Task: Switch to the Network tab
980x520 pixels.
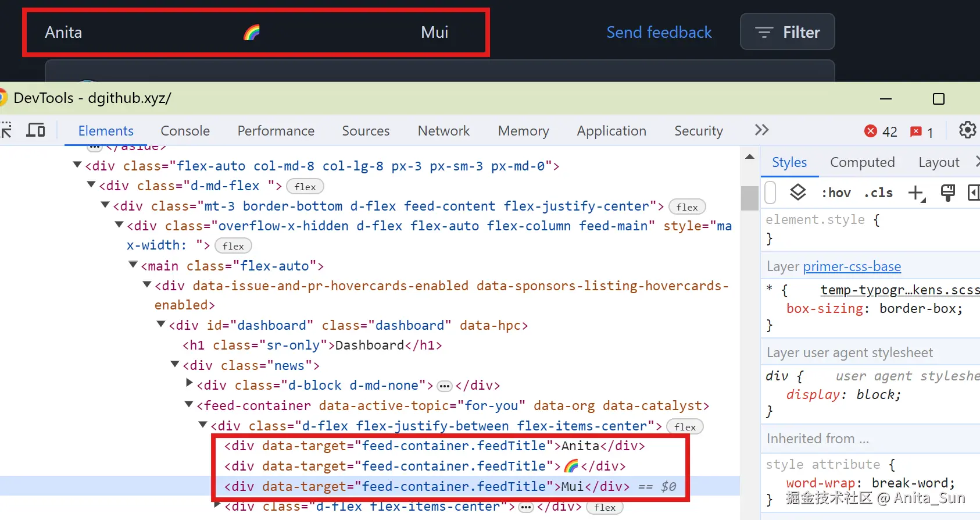Action: [x=443, y=131]
